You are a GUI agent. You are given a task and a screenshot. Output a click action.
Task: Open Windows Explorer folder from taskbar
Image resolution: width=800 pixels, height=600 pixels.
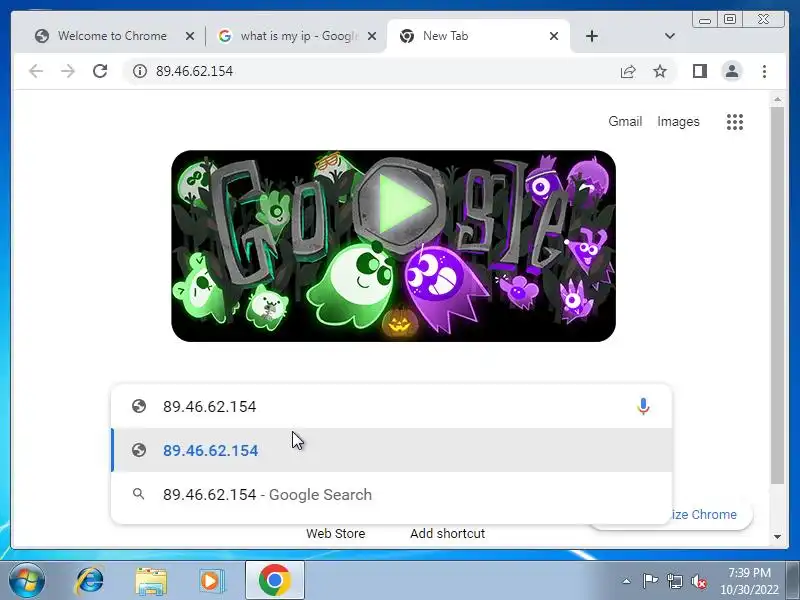pyautogui.click(x=151, y=581)
